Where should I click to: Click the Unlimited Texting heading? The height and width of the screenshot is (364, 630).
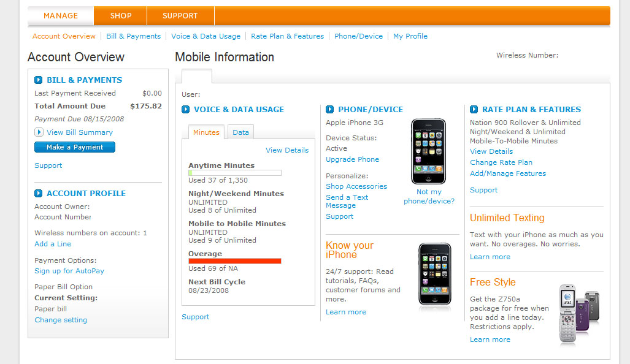[x=507, y=218]
